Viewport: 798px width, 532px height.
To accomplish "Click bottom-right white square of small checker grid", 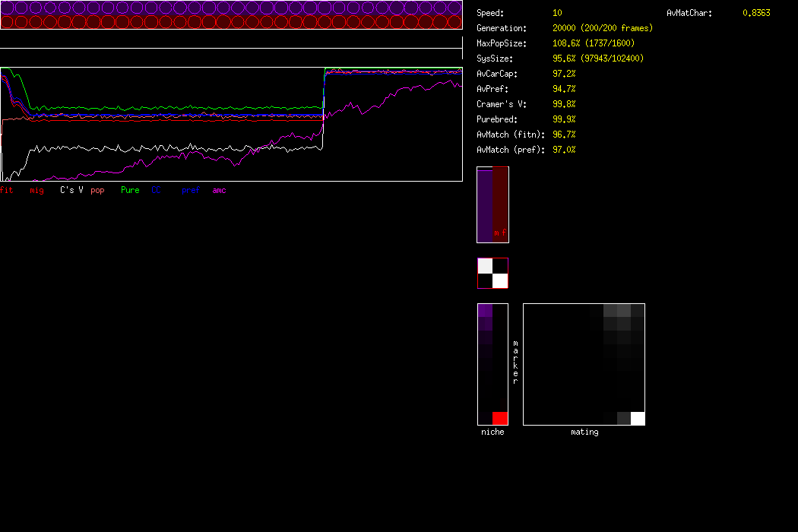I will [x=500, y=281].
